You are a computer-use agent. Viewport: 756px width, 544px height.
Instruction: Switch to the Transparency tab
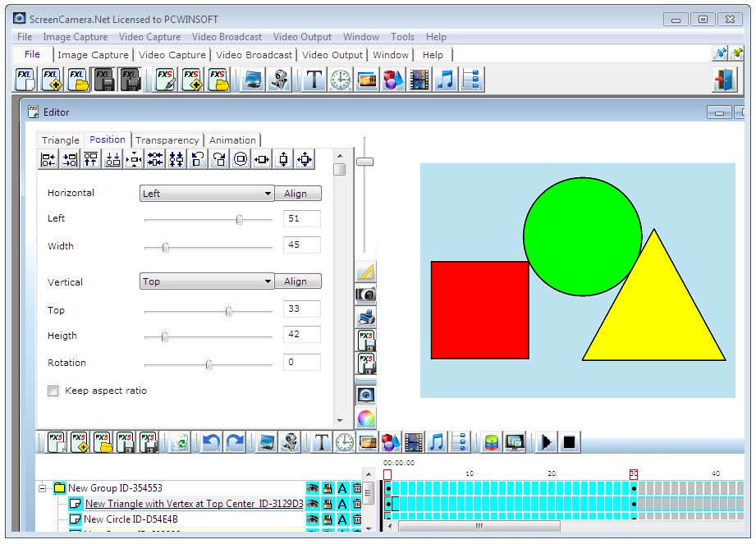(167, 140)
